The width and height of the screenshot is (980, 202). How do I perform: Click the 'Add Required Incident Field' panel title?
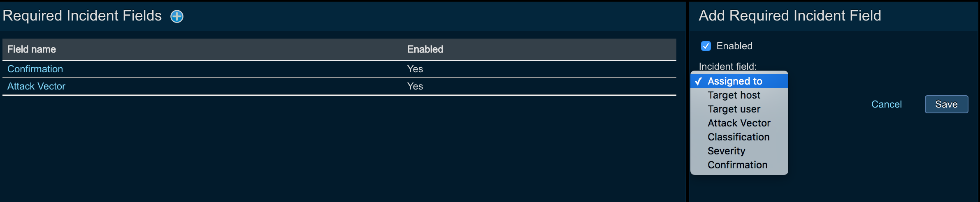pyautogui.click(x=790, y=16)
